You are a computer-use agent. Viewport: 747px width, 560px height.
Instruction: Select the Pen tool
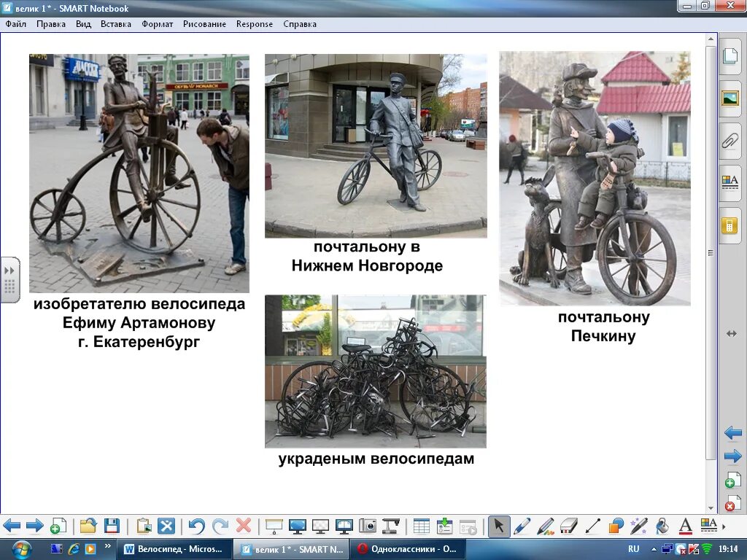pos(522,526)
